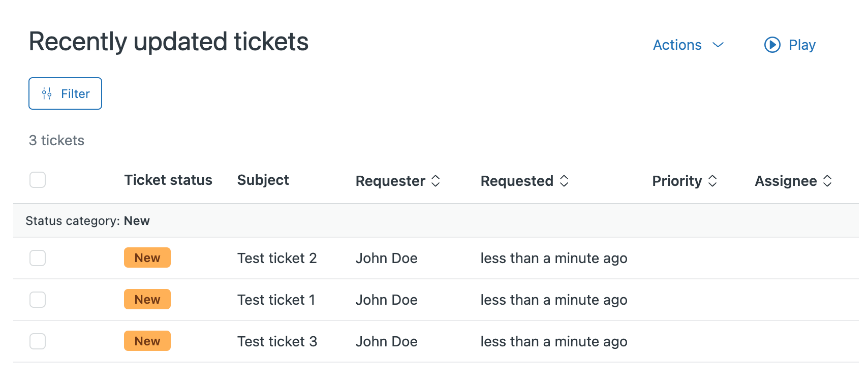Click the Status category: New group header

coord(87,220)
